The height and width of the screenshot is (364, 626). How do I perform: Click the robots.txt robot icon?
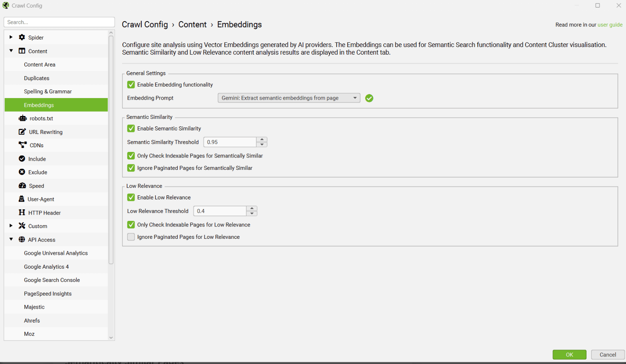(x=23, y=118)
